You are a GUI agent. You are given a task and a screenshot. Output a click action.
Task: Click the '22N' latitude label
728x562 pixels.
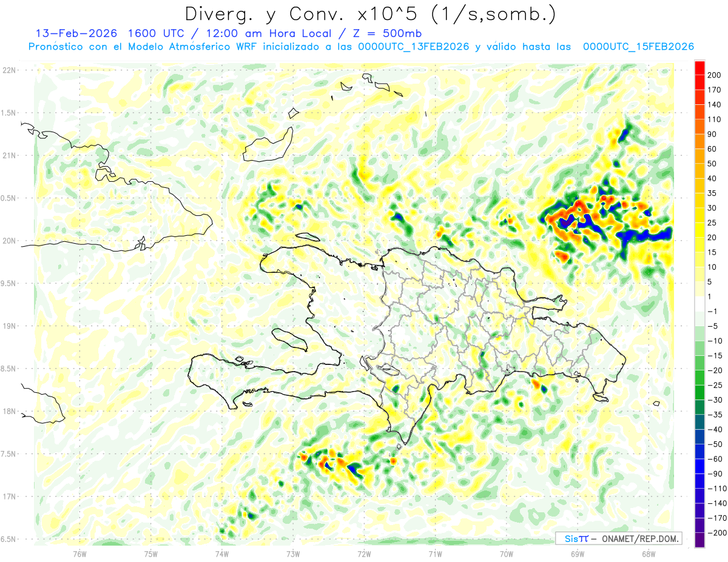coord(9,70)
